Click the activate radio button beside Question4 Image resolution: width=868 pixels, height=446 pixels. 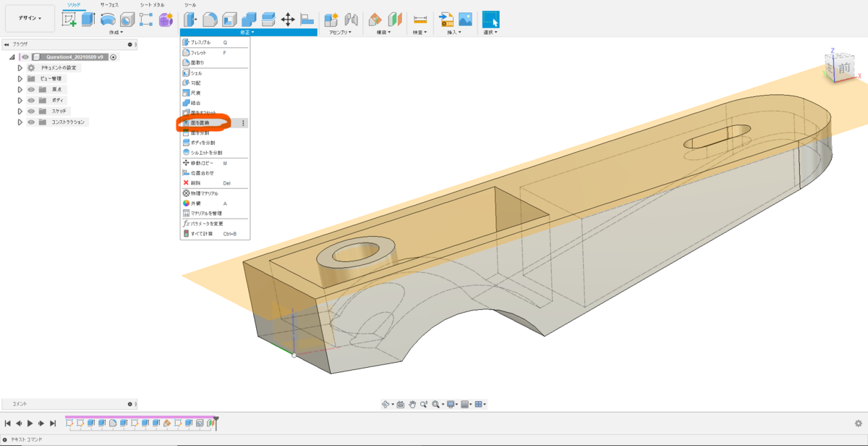pyautogui.click(x=114, y=56)
